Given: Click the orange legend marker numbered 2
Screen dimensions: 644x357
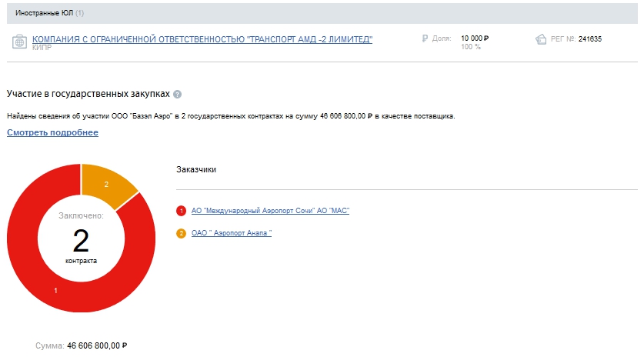Looking at the screenshot, I should (181, 233).
